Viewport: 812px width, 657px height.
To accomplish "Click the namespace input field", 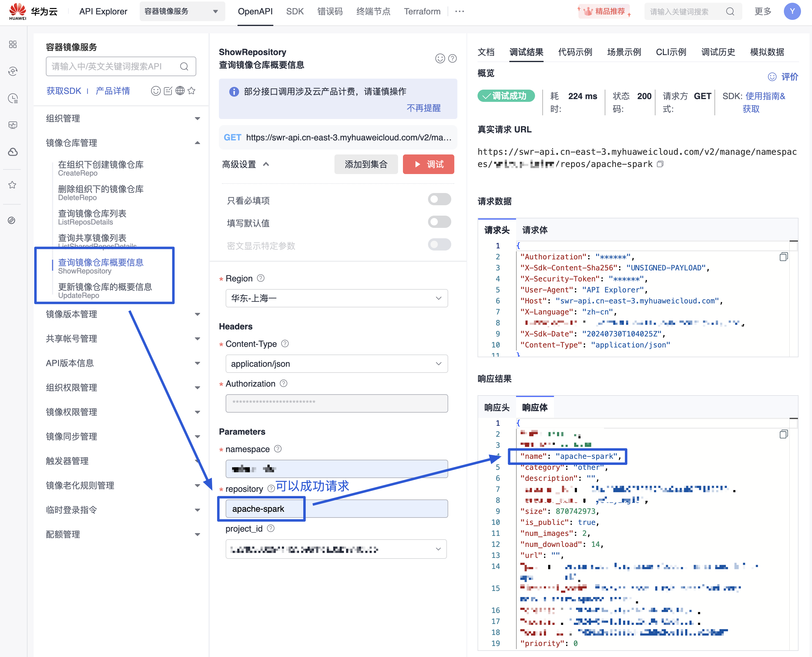I will [x=337, y=469].
